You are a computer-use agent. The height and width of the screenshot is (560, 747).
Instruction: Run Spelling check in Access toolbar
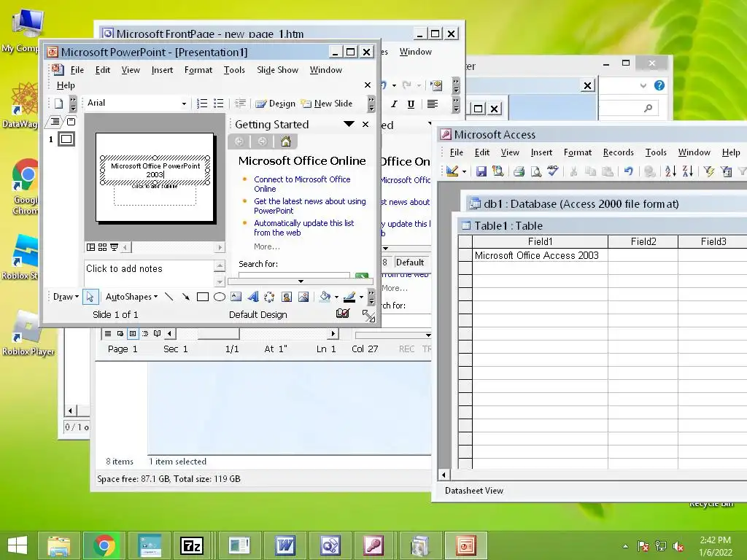pyautogui.click(x=553, y=171)
